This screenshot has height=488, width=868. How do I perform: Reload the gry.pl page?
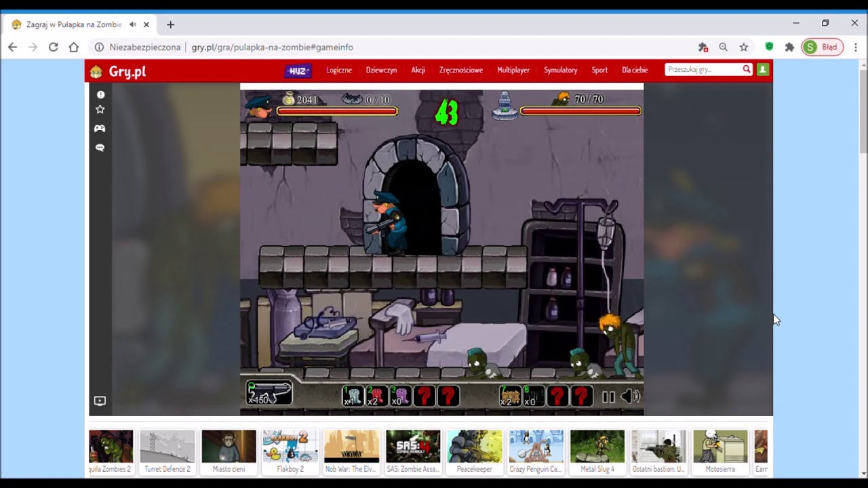point(53,47)
